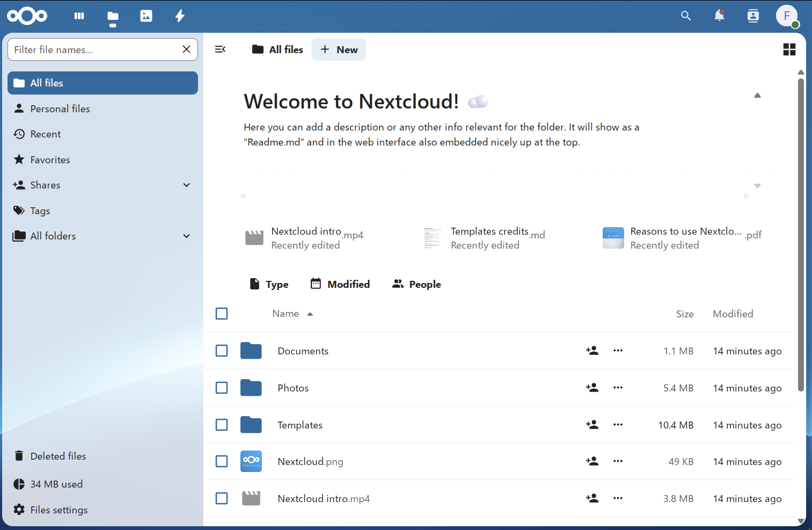Check the Photos folder row
The height and width of the screenshot is (530, 812).
click(222, 388)
